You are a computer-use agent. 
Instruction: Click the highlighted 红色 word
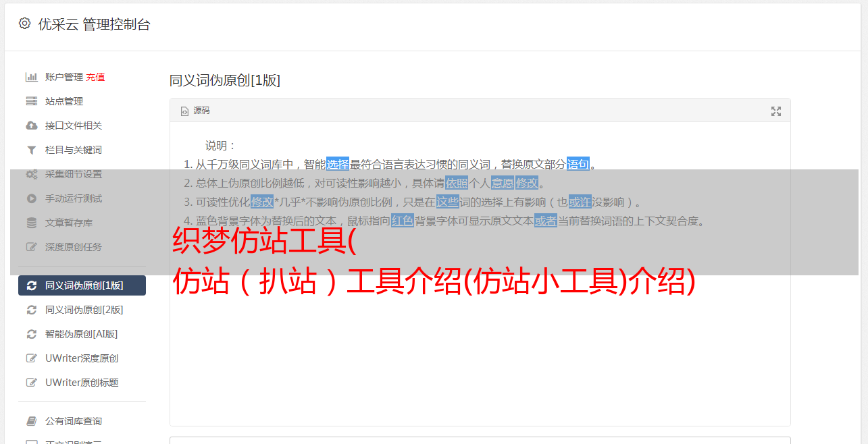403,221
